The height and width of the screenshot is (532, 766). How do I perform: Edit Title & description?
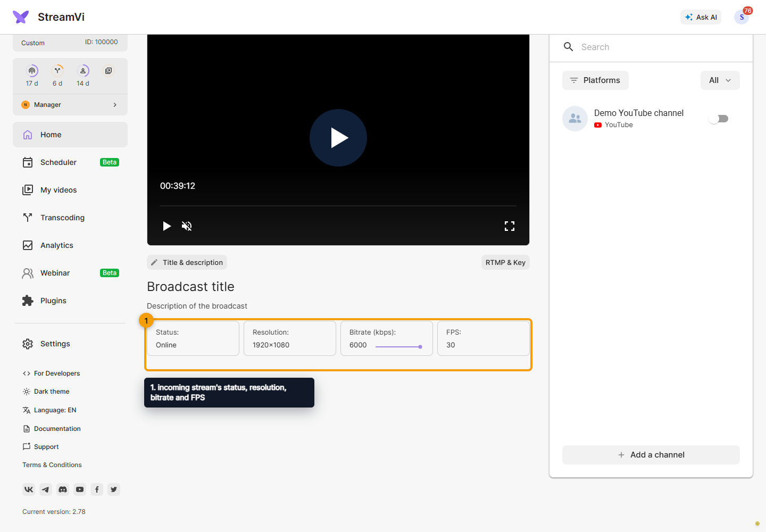187,262
